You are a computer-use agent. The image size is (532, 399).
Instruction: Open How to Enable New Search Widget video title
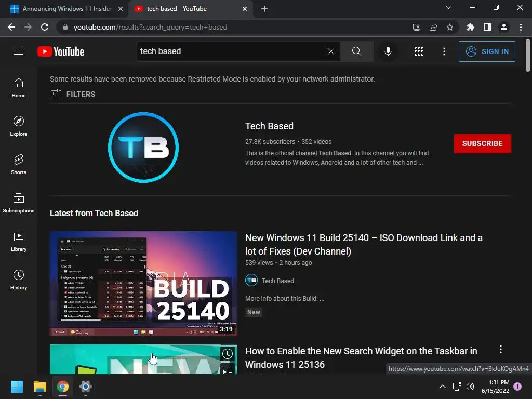(361, 357)
